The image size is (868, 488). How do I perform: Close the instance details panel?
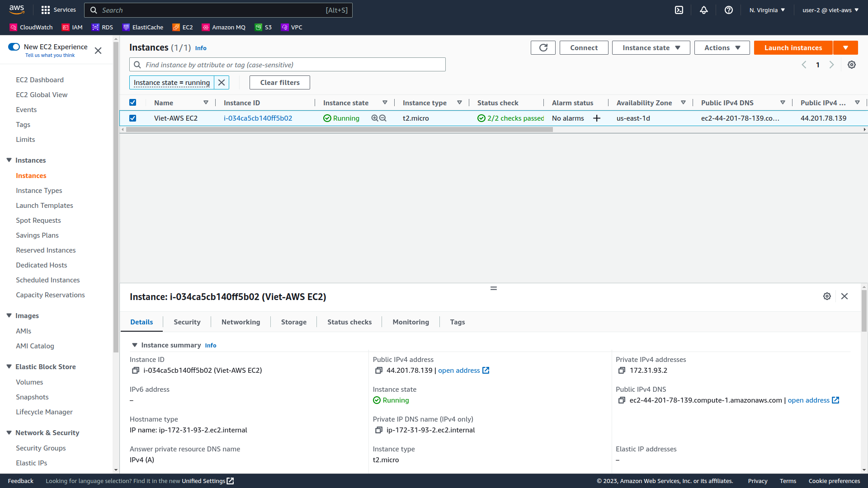(x=844, y=296)
